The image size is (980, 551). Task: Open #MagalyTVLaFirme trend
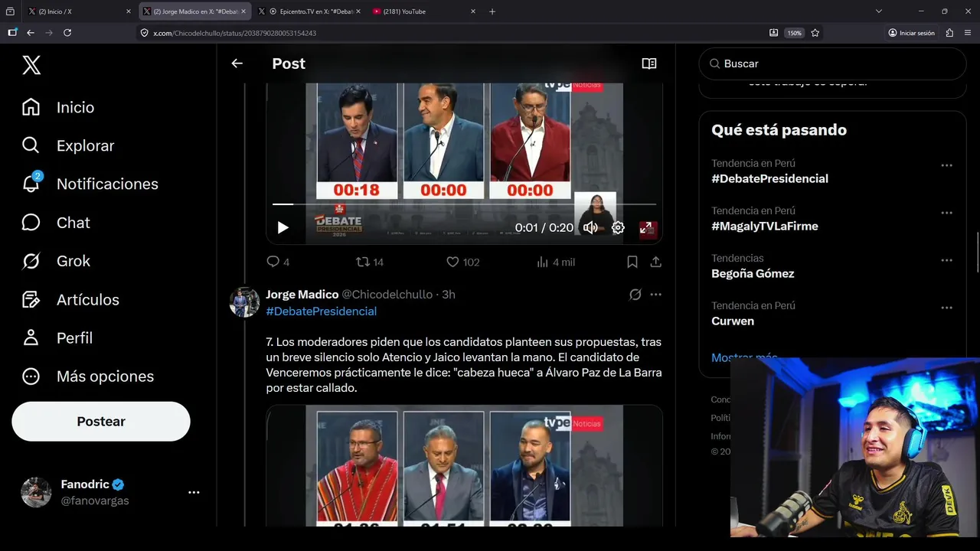pos(765,227)
